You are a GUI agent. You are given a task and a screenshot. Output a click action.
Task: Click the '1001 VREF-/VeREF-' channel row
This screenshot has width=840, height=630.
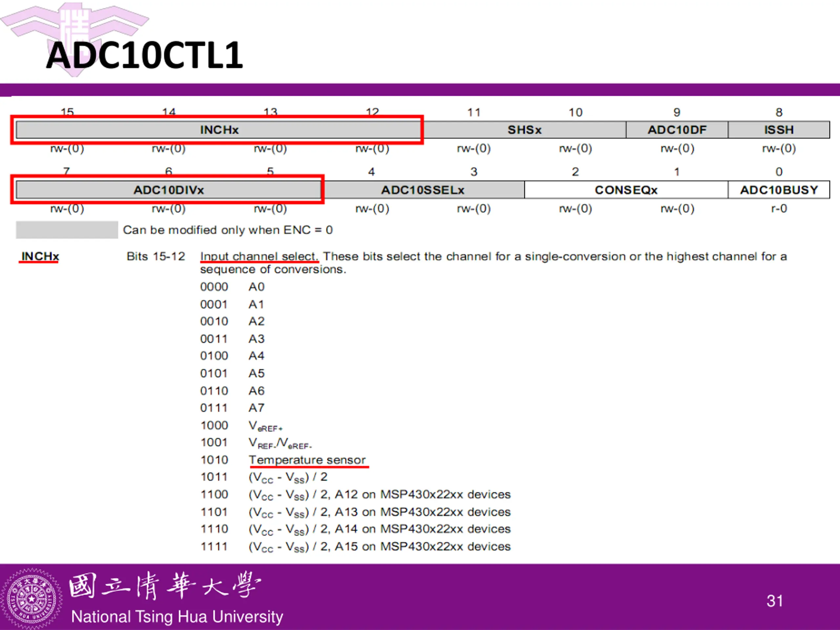click(x=256, y=443)
